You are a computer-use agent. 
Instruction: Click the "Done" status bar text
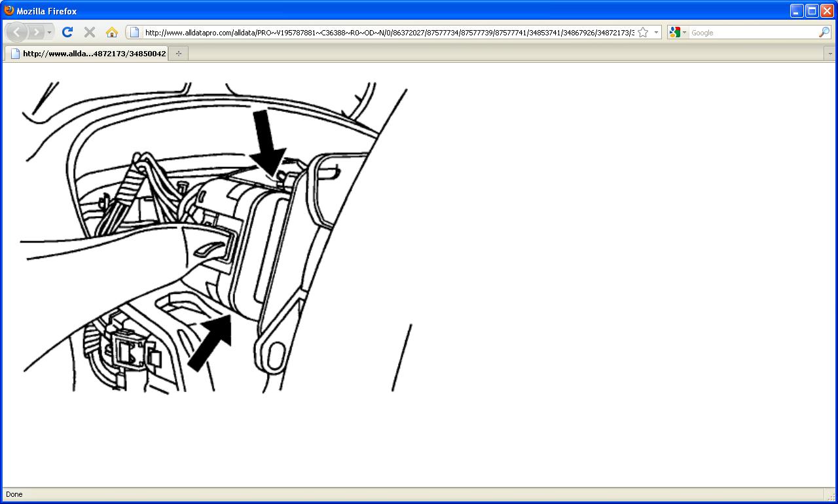[x=14, y=494]
